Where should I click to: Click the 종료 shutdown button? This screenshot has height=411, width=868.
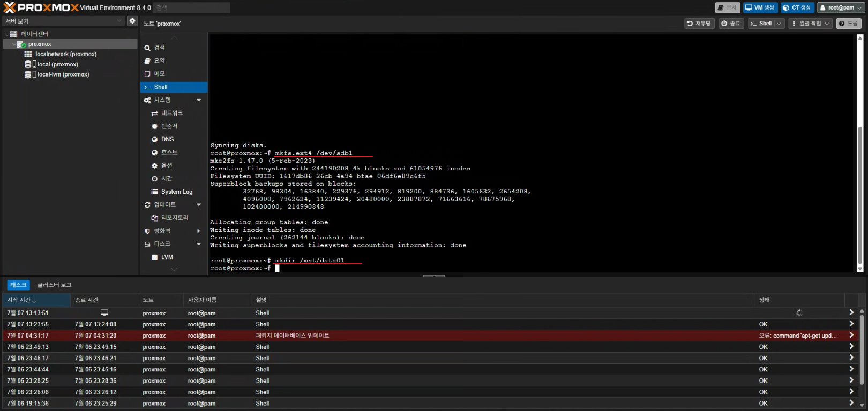pos(731,24)
